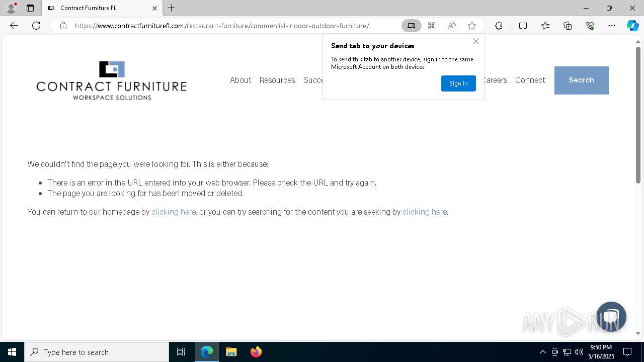
Task: Open Settings and more menu
Action: (x=612, y=26)
